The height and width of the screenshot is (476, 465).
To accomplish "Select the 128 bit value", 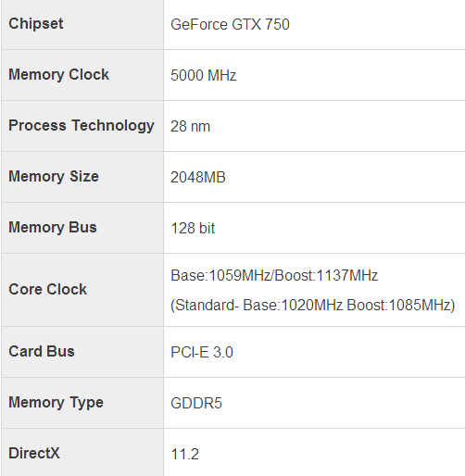I will [x=193, y=228].
